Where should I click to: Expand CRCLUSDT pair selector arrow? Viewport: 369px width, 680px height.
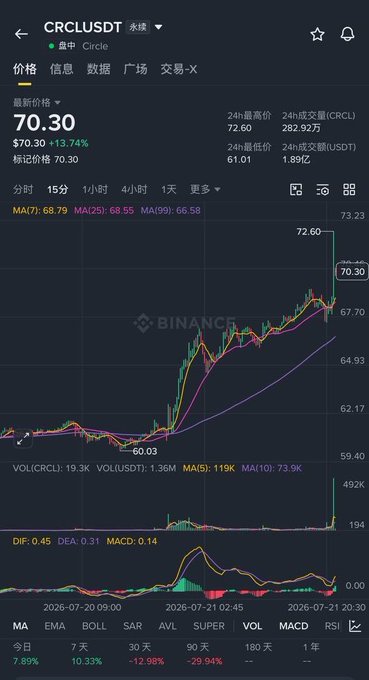point(158,27)
